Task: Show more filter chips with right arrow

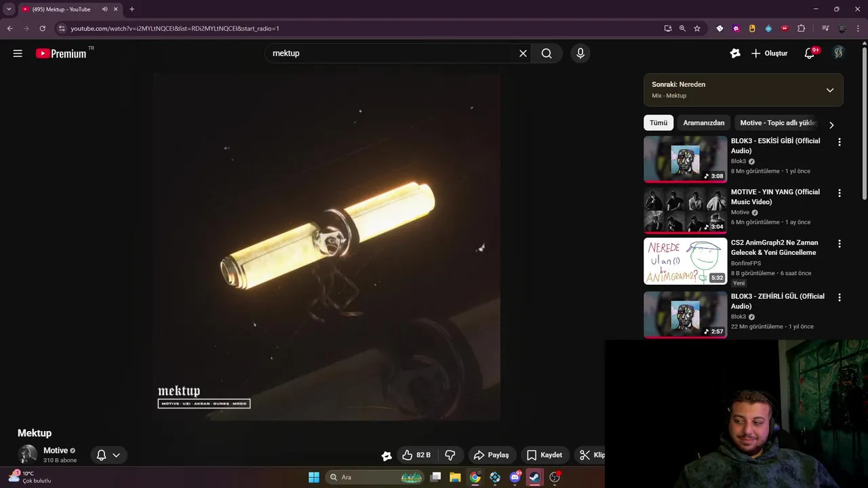Action: coord(831,125)
